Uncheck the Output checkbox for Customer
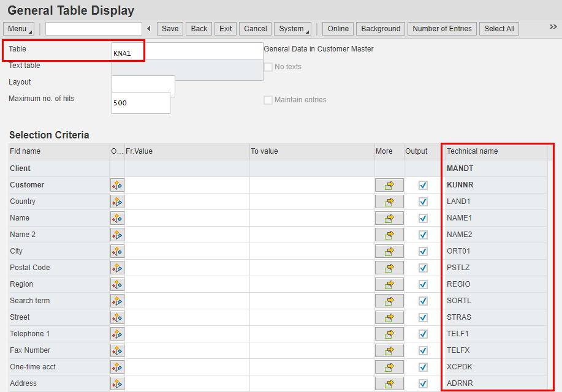 pos(423,185)
